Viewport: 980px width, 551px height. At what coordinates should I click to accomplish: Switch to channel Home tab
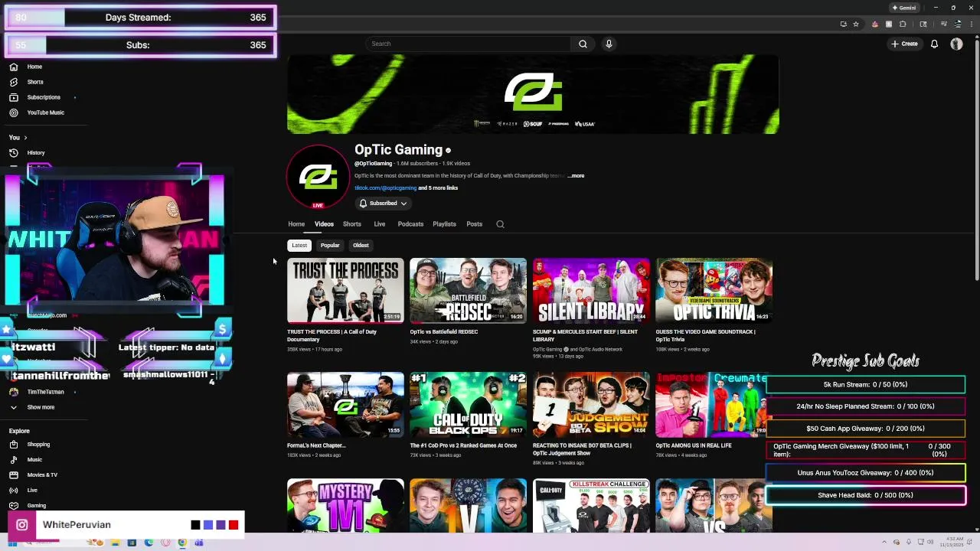coord(296,224)
